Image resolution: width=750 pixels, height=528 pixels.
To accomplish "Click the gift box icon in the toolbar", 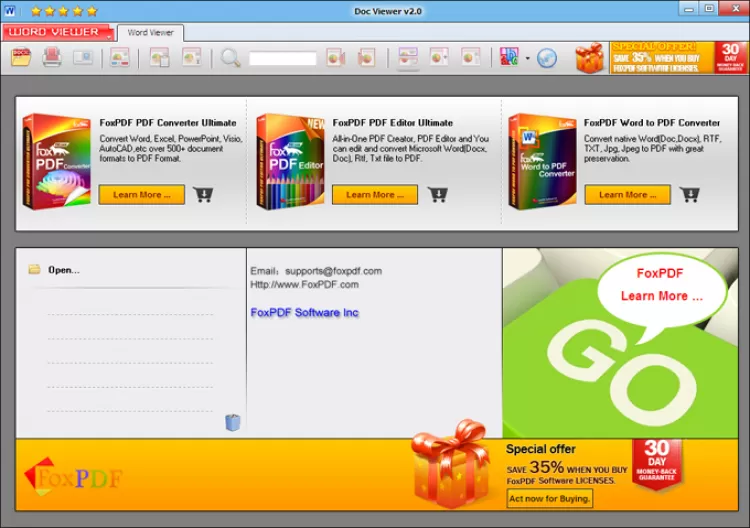I will [x=590, y=57].
